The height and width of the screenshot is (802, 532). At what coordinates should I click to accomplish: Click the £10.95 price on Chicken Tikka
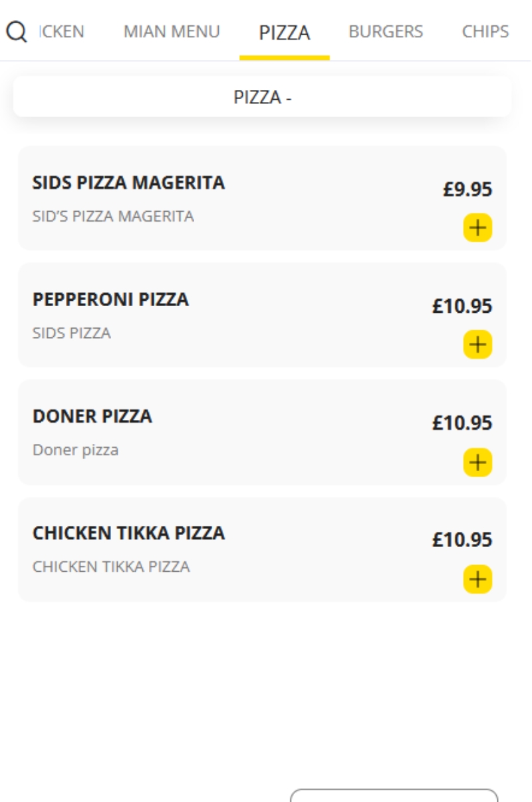[x=462, y=540]
